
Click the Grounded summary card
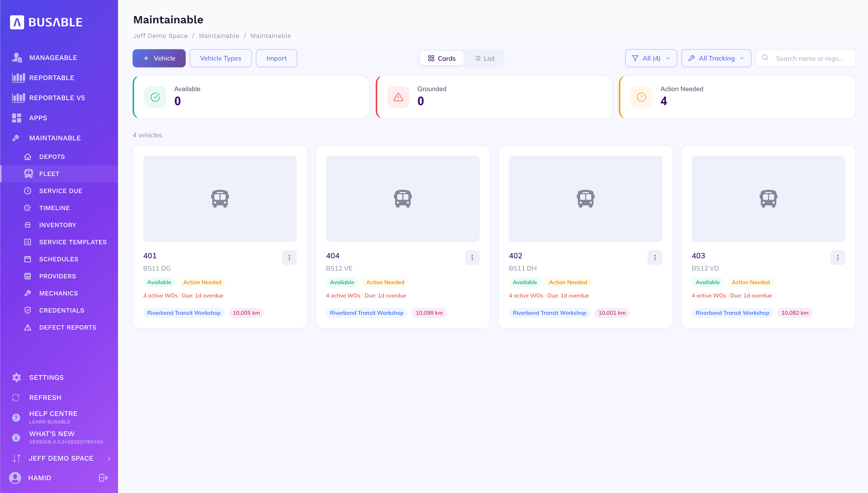pos(494,97)
